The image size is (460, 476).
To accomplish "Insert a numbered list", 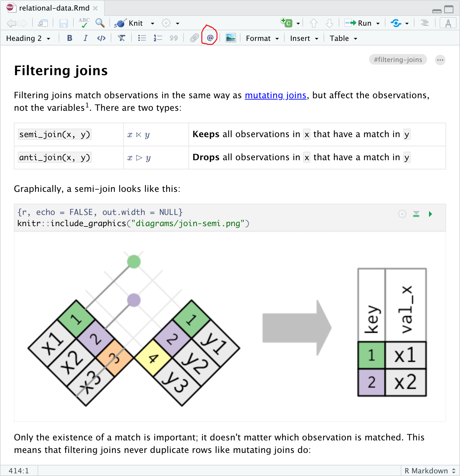I will [158, 38].
